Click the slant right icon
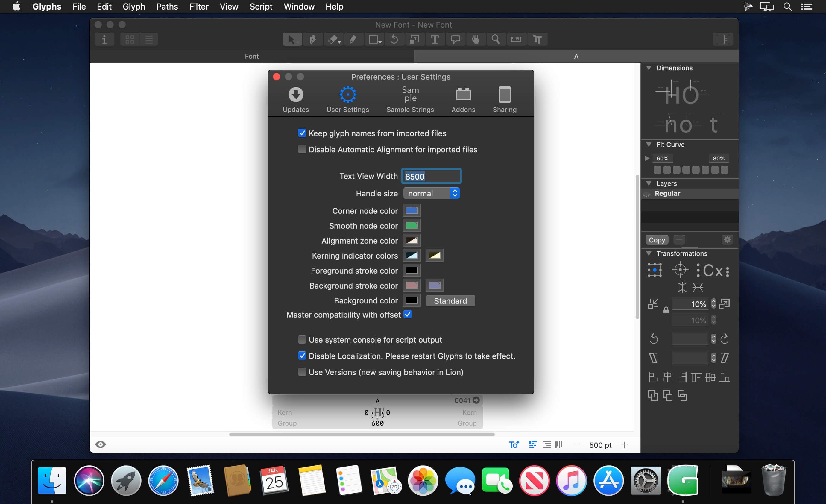Viewport: 826px width, 504px height. tap(725, 358)
